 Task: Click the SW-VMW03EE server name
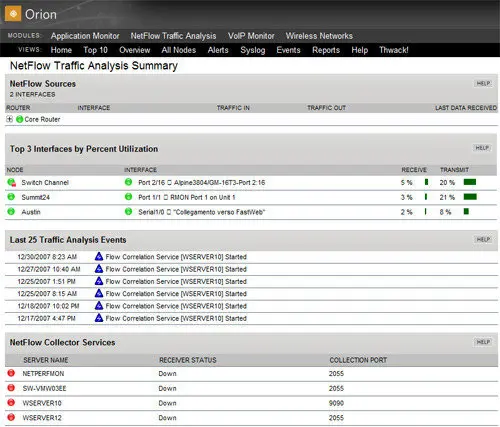[x=44, y=388]
